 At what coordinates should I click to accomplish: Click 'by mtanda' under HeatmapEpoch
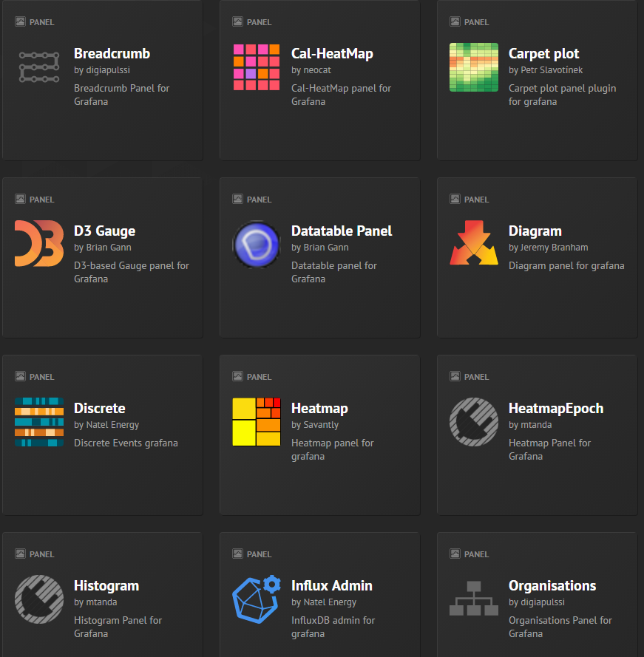[x=530, y=424]
